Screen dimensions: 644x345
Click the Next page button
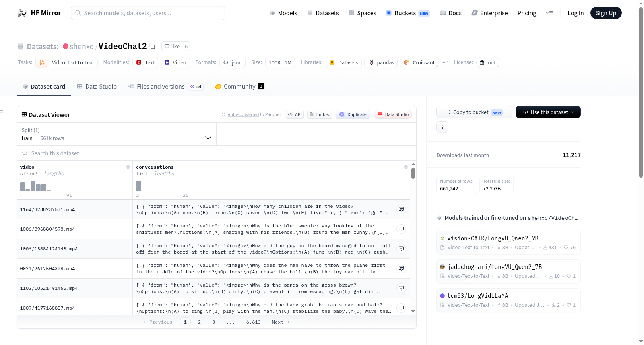click(281, 322)
